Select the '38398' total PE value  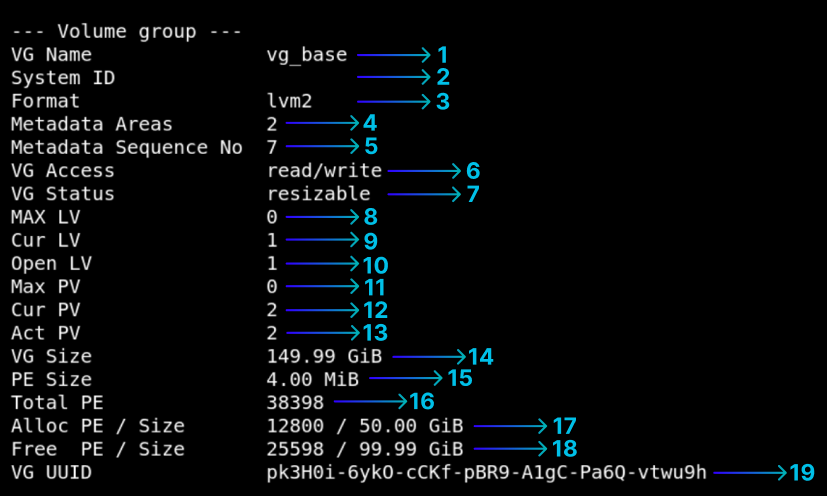point(295,403)
